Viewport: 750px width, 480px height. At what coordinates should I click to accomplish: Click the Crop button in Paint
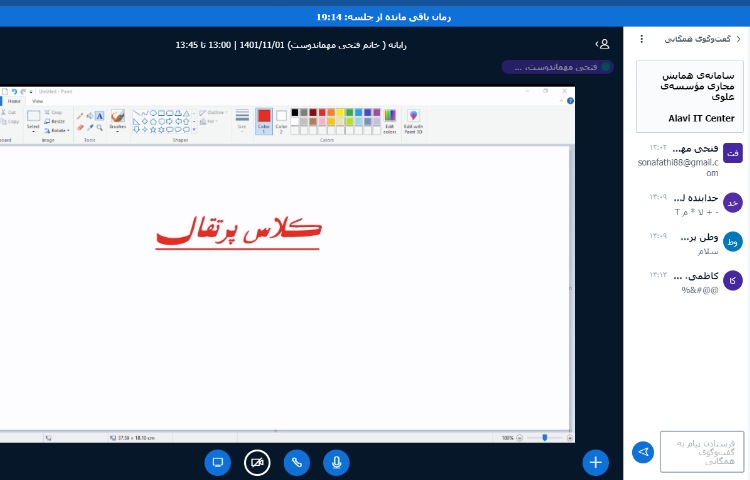pyautogui.click(x=54, y=112)
